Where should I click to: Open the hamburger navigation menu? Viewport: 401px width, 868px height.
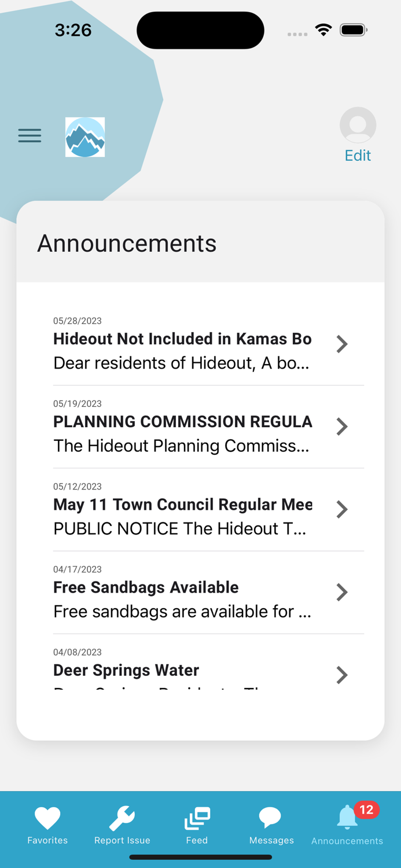pos(30,135)
